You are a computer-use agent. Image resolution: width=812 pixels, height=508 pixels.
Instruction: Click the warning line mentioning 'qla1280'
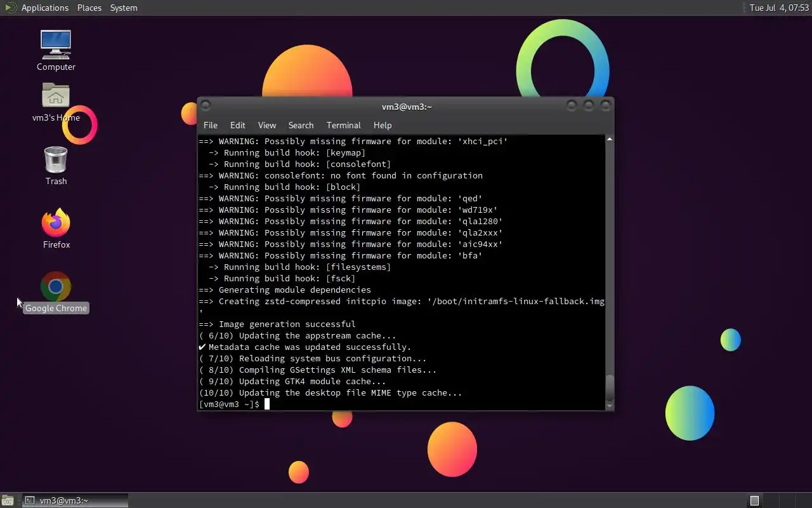coord(351,221)
